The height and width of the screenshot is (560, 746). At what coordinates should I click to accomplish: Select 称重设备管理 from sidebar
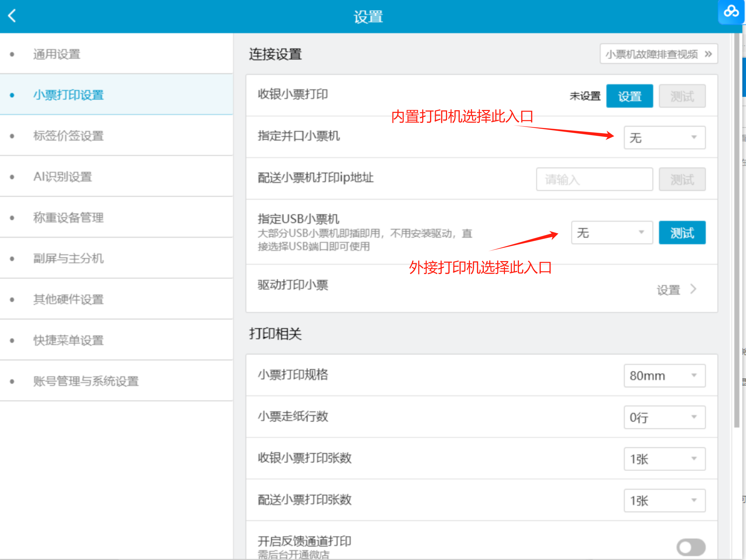tap(68, 218)
